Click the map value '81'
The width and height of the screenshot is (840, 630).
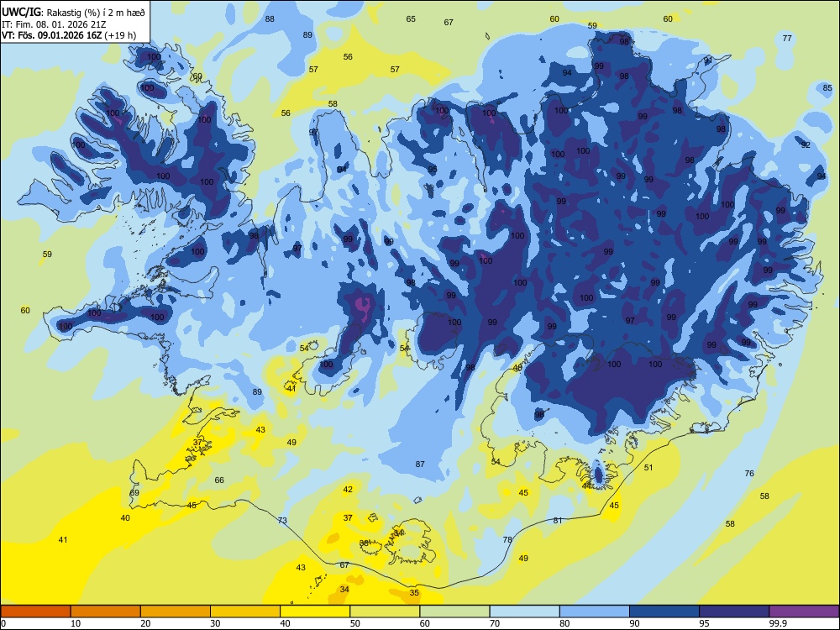pyautogui.click(x=558, y=520)
